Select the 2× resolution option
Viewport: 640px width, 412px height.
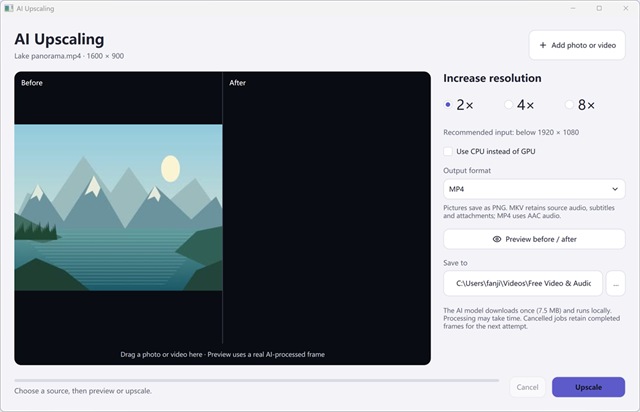click(459, 105)
